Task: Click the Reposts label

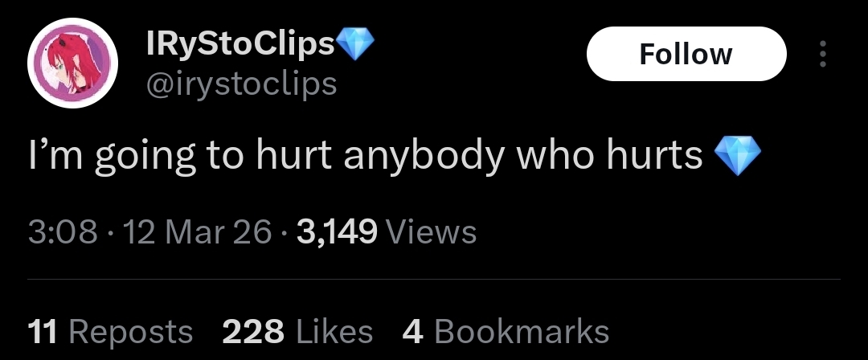Action: (x=131, y=333)
